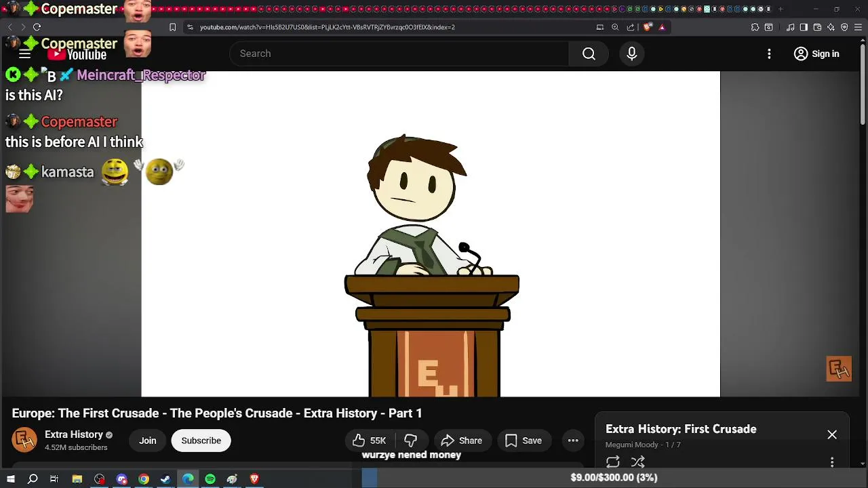
Task: Close the First Crusade playlist panel
Action: click(832, 434)
